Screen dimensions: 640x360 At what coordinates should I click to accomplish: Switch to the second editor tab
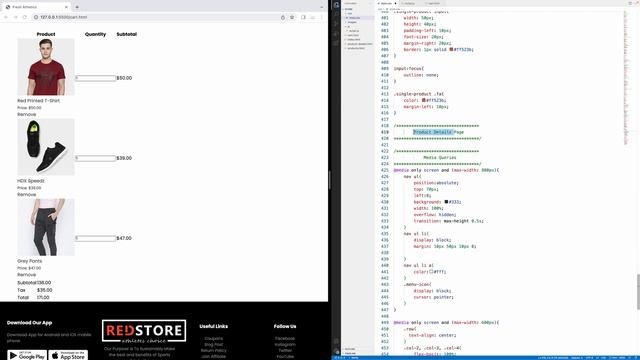coord(409,3)
